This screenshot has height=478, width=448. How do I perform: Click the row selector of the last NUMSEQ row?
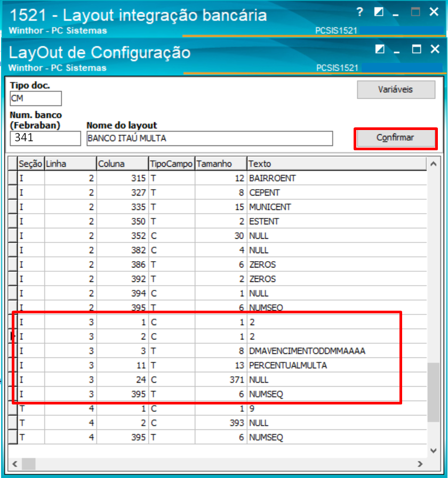click(13, 438)
